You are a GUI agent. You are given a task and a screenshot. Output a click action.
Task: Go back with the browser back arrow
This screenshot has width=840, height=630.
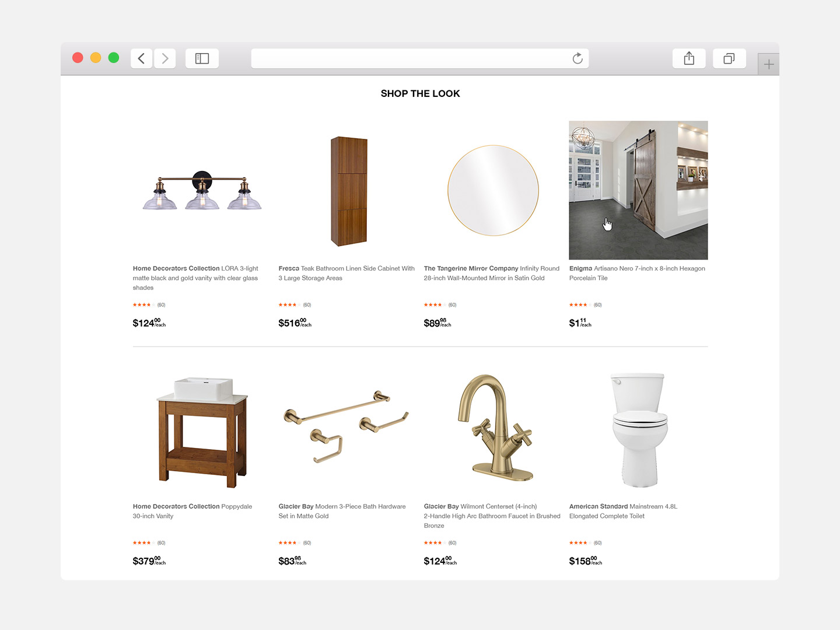142,58
